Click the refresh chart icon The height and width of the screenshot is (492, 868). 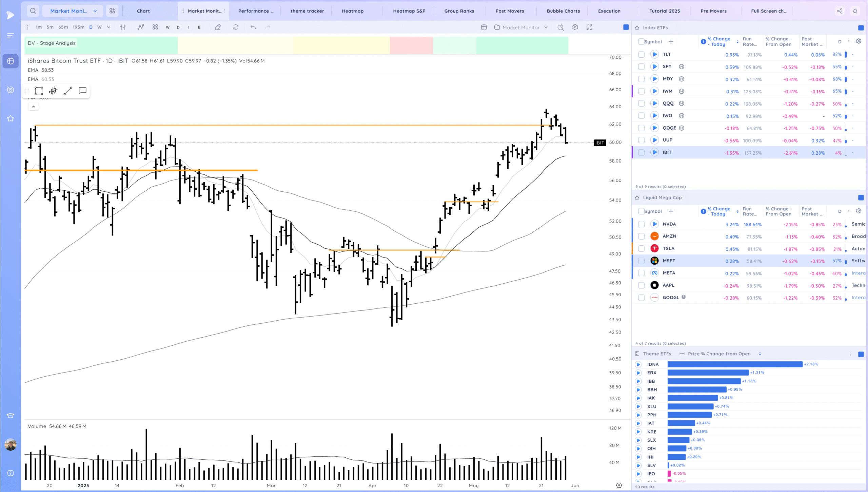[236, 27]
